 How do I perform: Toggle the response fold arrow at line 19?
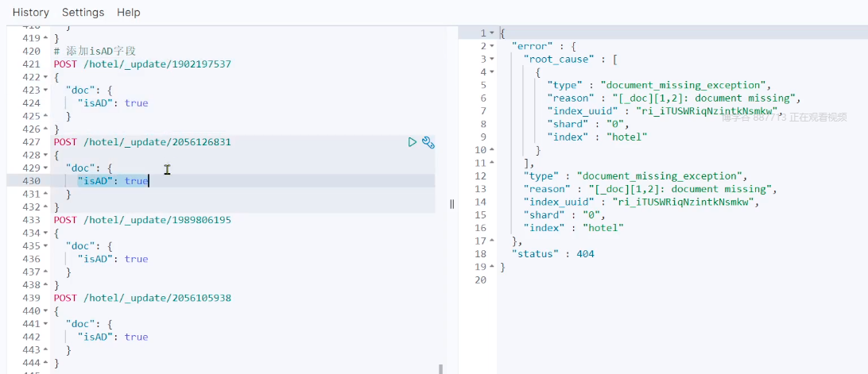491,268
